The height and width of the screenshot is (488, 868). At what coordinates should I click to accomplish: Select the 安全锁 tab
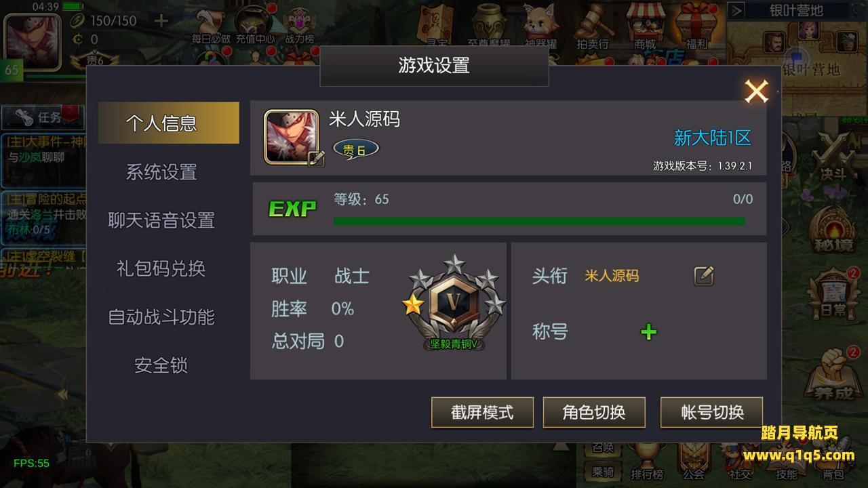coord(161,365)
